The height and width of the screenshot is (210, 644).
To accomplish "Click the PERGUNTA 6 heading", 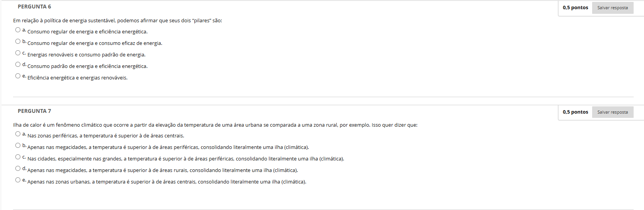I will (x=34, y=7).
